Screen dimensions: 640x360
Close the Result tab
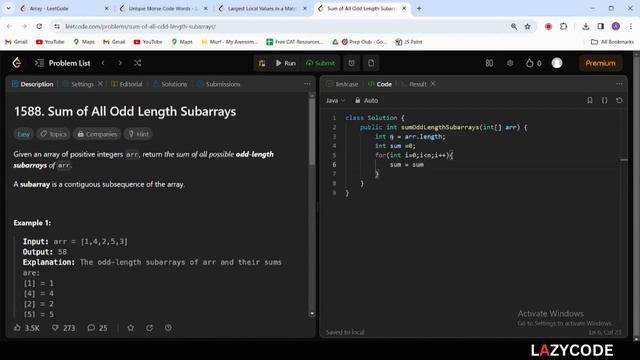click(x=433, y=84)
